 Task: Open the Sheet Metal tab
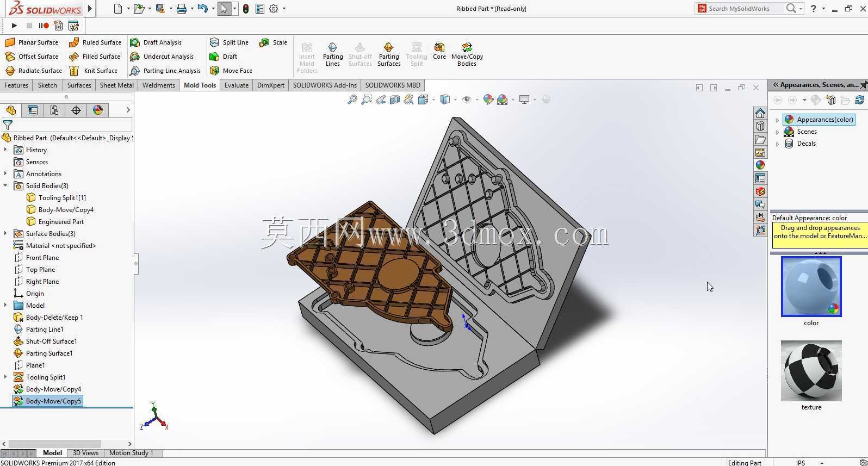(116, 85)
